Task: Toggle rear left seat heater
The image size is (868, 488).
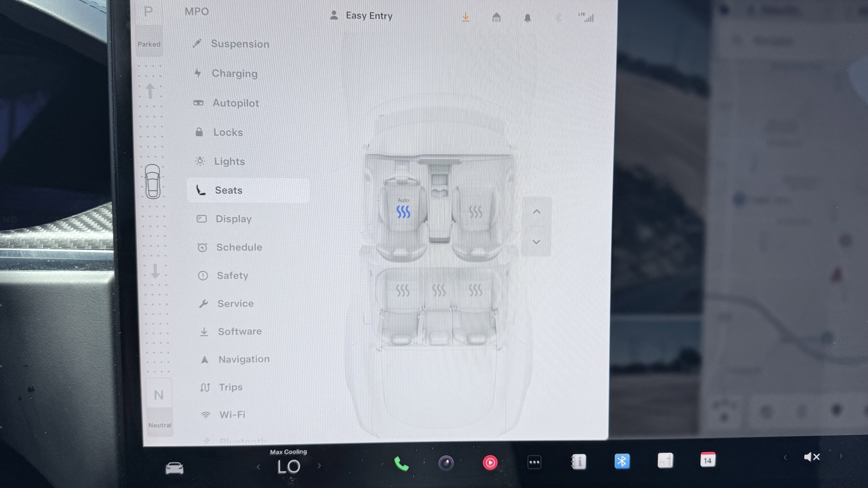Action: tap(402, 290)
